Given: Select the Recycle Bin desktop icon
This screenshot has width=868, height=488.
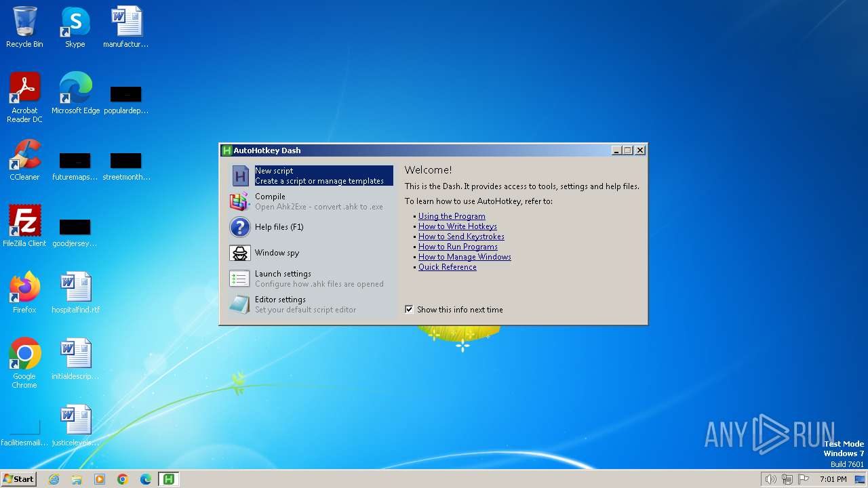Looking at the screenshot, I should (24, 27).
